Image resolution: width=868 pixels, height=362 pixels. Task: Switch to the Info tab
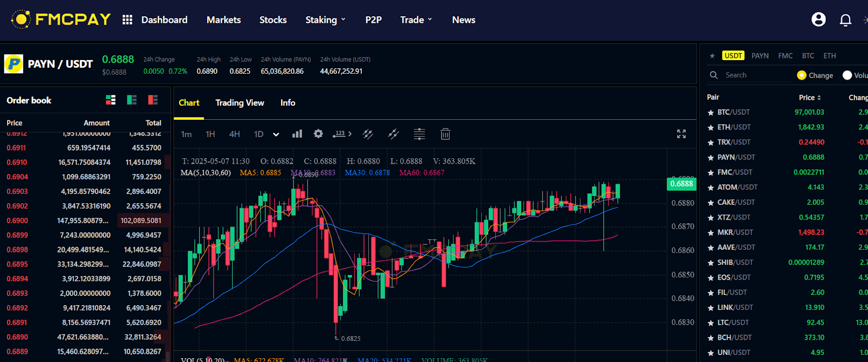point(288,103)
